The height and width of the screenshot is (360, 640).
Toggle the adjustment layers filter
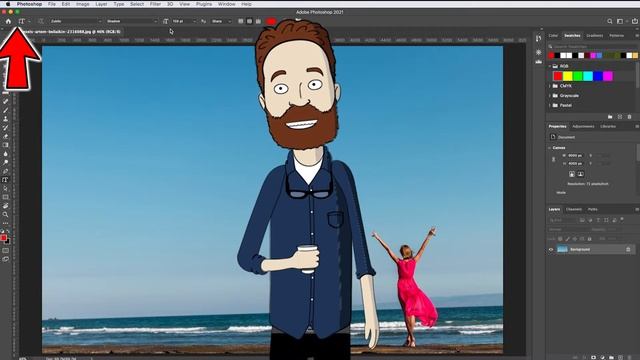(590, 220)
